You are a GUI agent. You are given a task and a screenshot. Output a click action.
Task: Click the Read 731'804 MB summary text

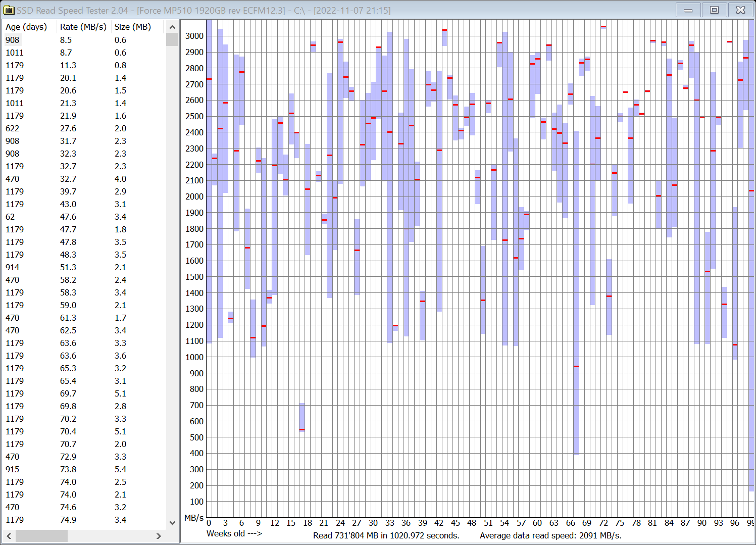click(386, 535)
